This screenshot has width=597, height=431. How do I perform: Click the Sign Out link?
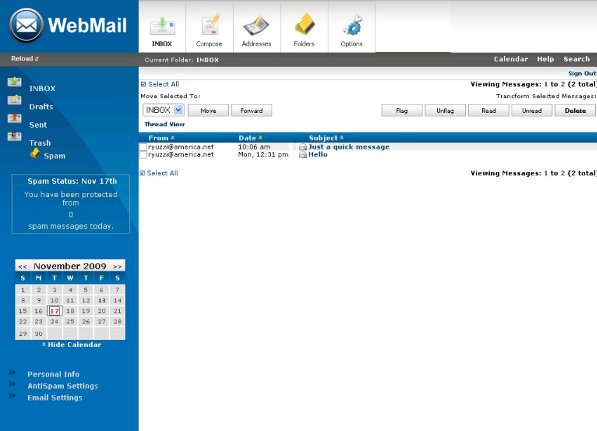tap(582, 73)
